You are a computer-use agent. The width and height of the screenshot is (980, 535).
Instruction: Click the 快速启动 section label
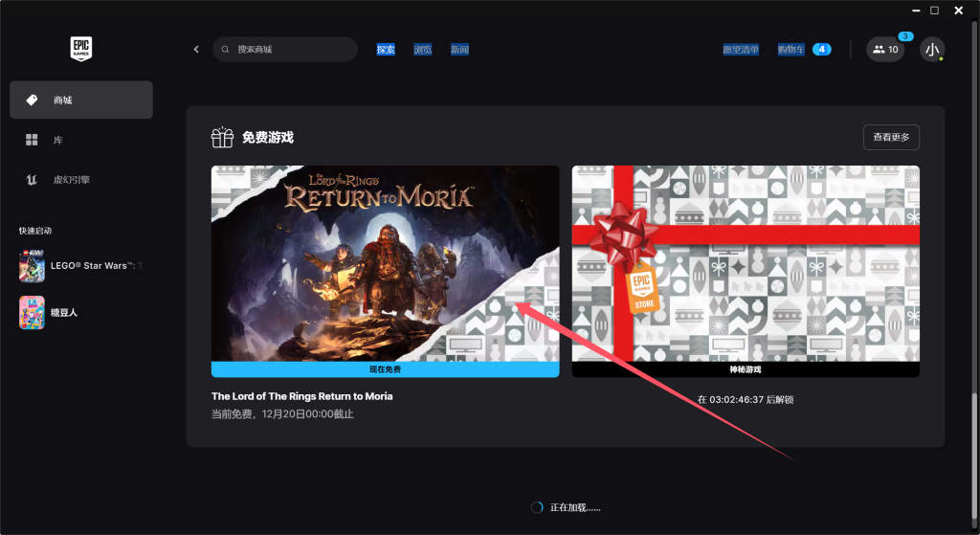(35, 231)
